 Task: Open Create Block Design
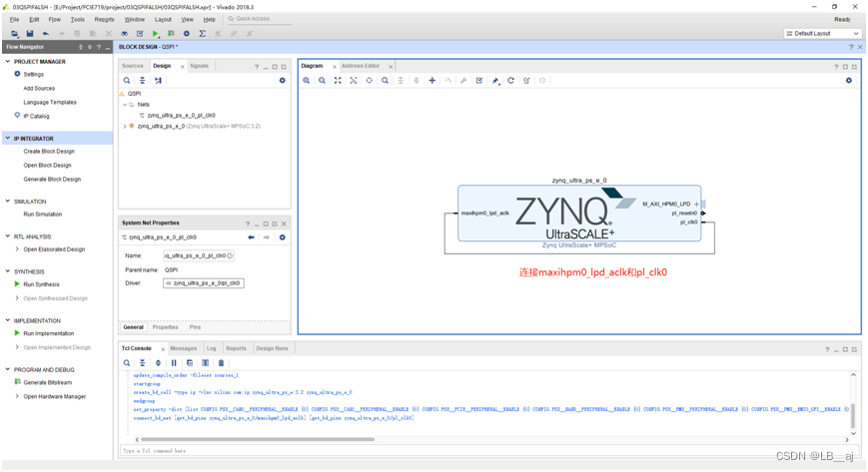49,152
